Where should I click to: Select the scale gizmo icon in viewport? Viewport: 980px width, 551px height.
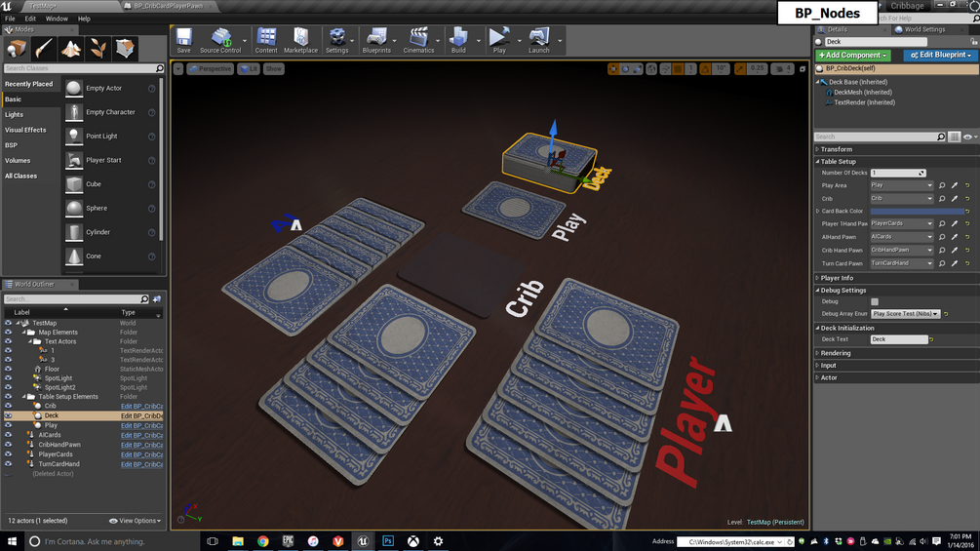pos(637,68)
